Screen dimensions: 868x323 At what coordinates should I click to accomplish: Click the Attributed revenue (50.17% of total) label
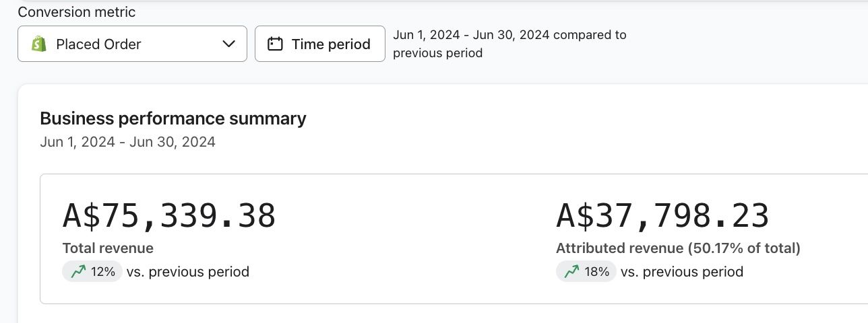(678, 248)
